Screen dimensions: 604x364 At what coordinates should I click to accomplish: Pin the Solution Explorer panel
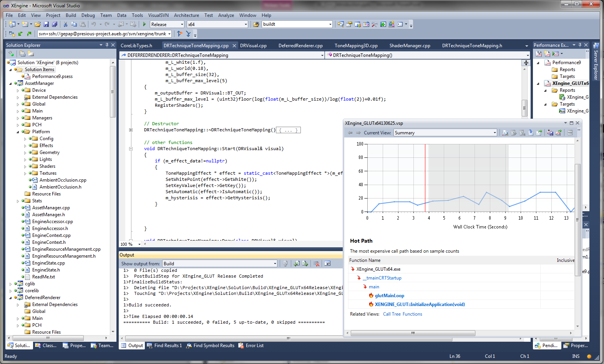[x=107, y=45]
